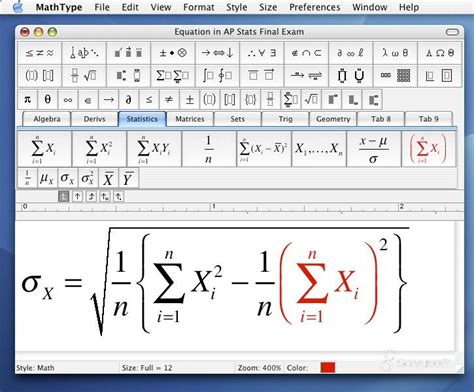Open the Preferences menu
Image resolution: width=474 pixels, height=392 pixels.
click(x=315, y=7)
